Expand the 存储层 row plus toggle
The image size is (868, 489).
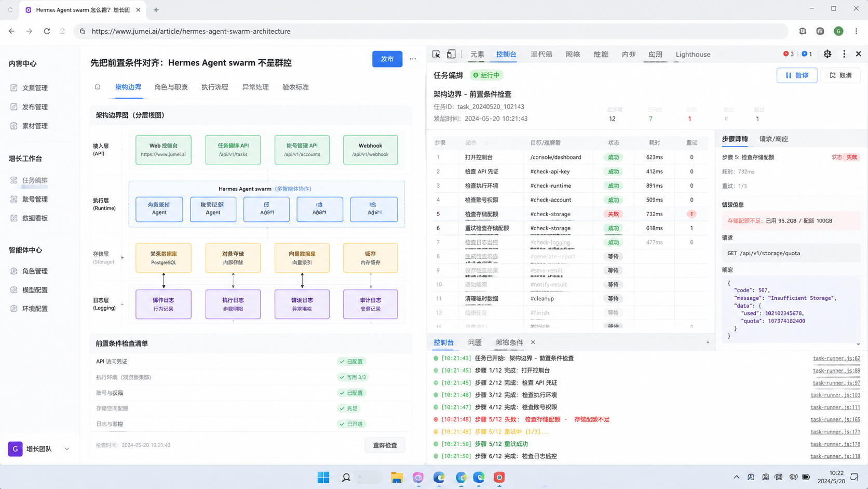pyautogui.click(x=123, y=258)
